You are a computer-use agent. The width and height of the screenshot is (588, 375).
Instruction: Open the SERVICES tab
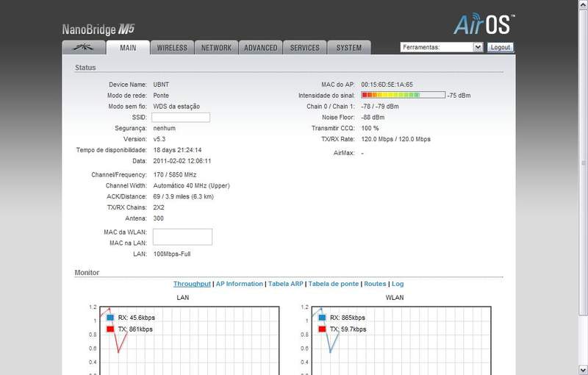(305, 48)
